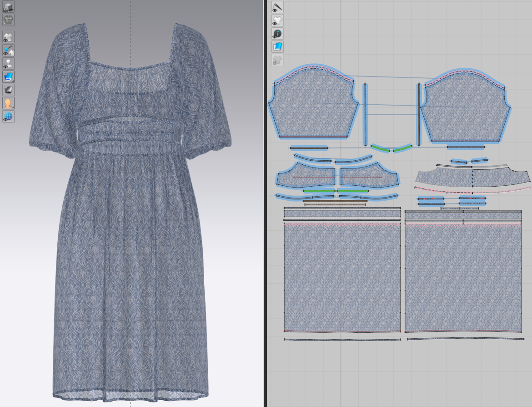Select the left green curved neckline piece
The image size is (532, 407).
click(x=380, y=148)
